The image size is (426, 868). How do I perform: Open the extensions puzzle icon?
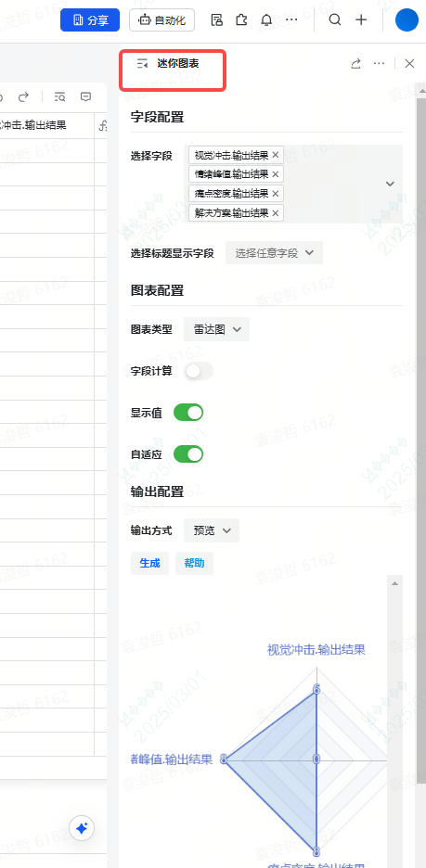(x=241, y=20)
